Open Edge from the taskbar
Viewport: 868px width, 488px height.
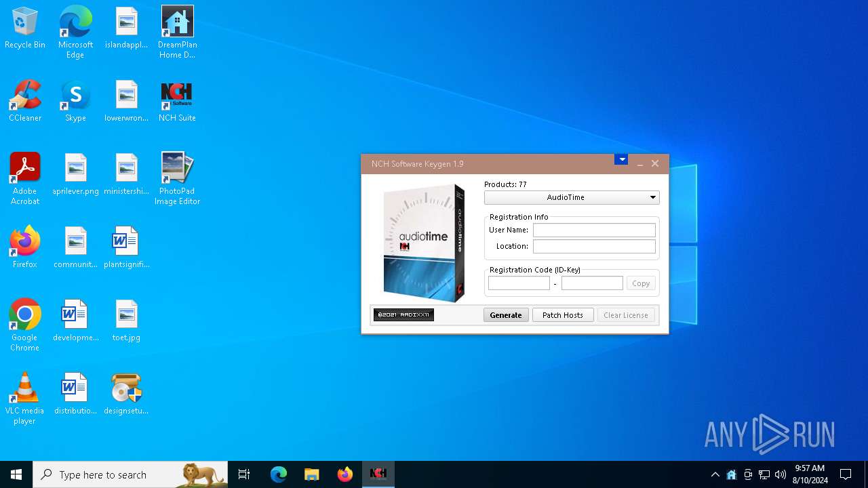tap(279, 474)
